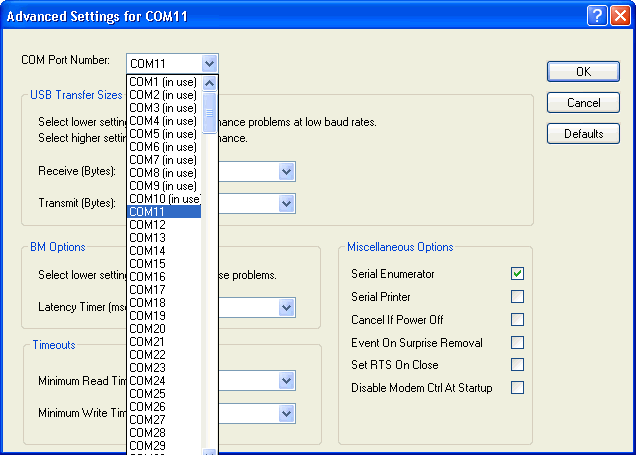Pick COM18 in port list

coord(164,303)
